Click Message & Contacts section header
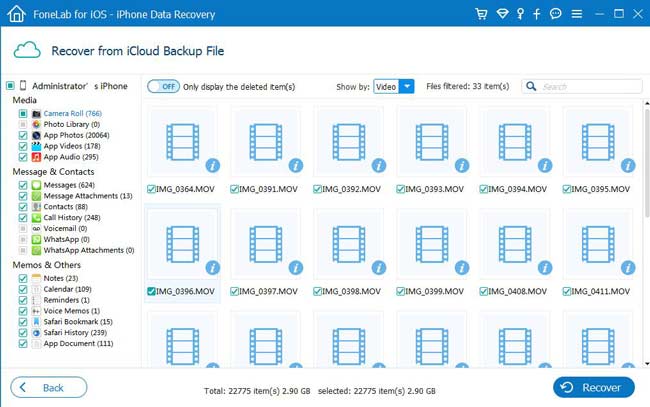This screenshot has width=650, height=407. click(x=53, y=171)
